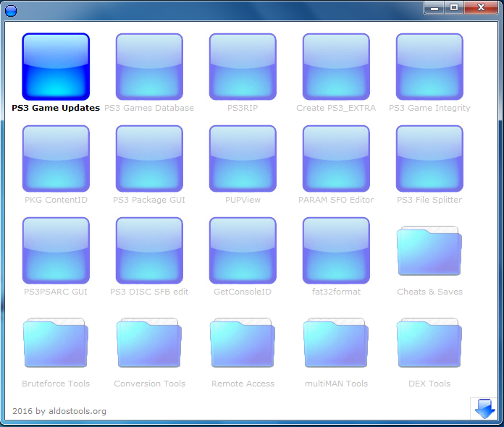Screen dimensions: 504x427
Task: Open the PS3 Game Updates tool icon
Action: pos(56,67)
